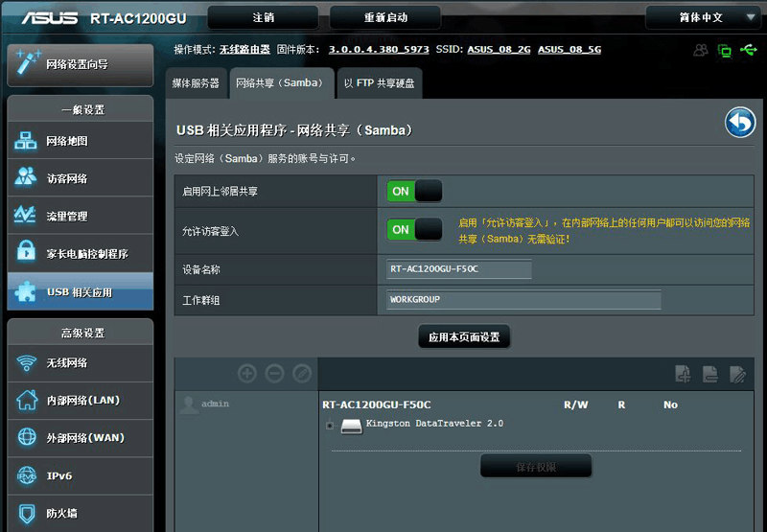The height and width of the screenshot is (532, 767).
Task: Select the admin user account
Action: 204,405
